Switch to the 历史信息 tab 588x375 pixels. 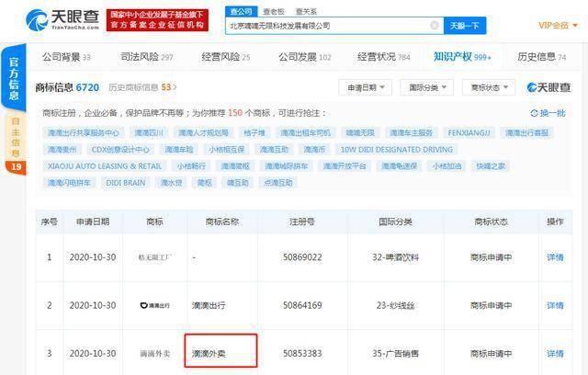tap(541, 57)
